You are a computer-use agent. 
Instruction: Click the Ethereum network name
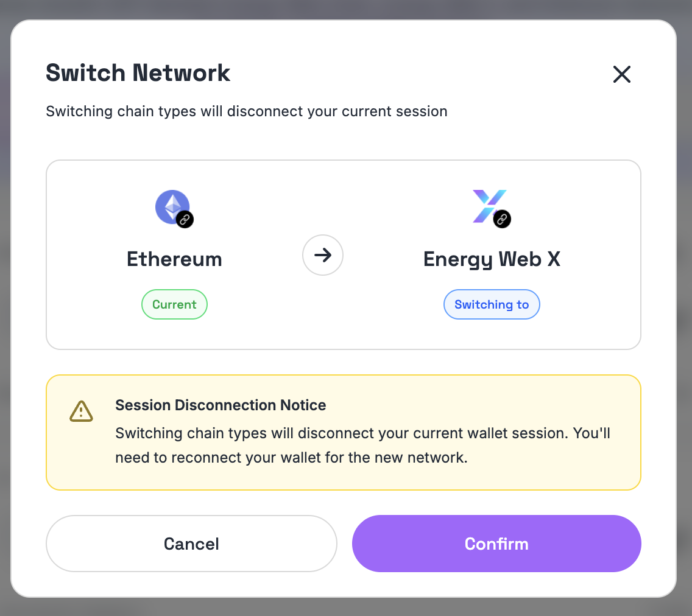[174, 259]
